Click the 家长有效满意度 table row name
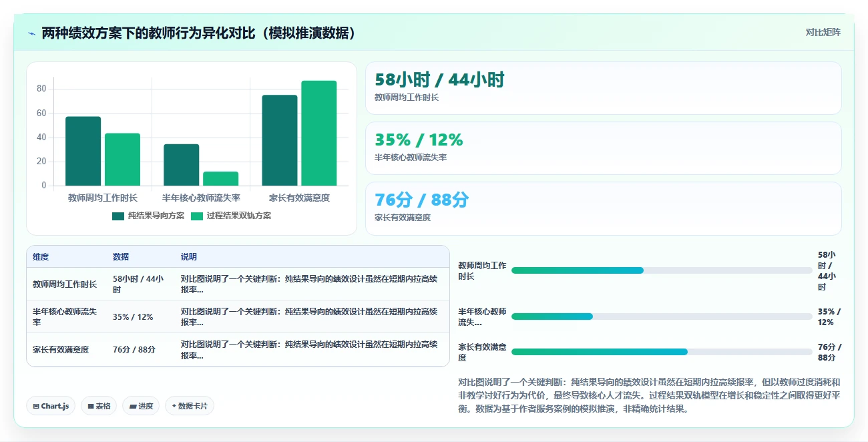 coord(61,350)
